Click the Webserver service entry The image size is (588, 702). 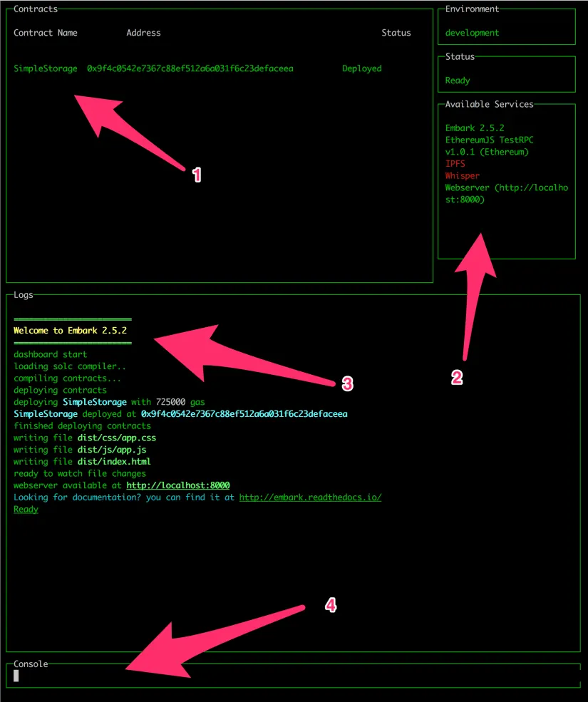pos(507,193)
